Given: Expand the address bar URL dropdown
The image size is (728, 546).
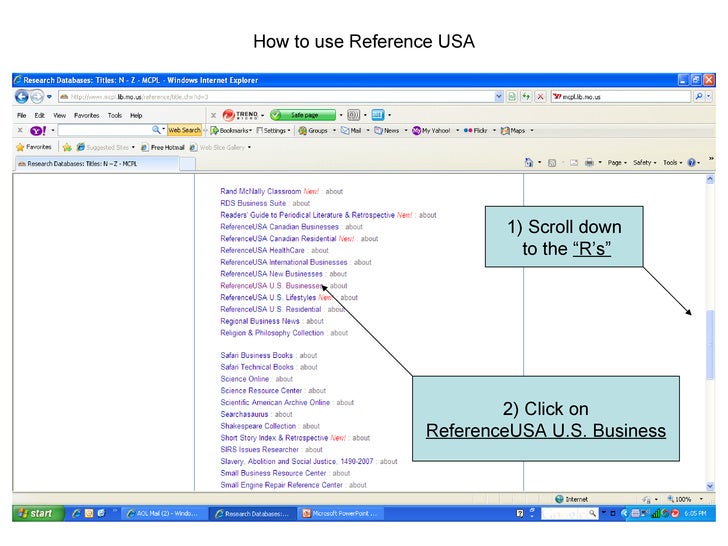Looking at the screenshot, I should click(499, 97).
